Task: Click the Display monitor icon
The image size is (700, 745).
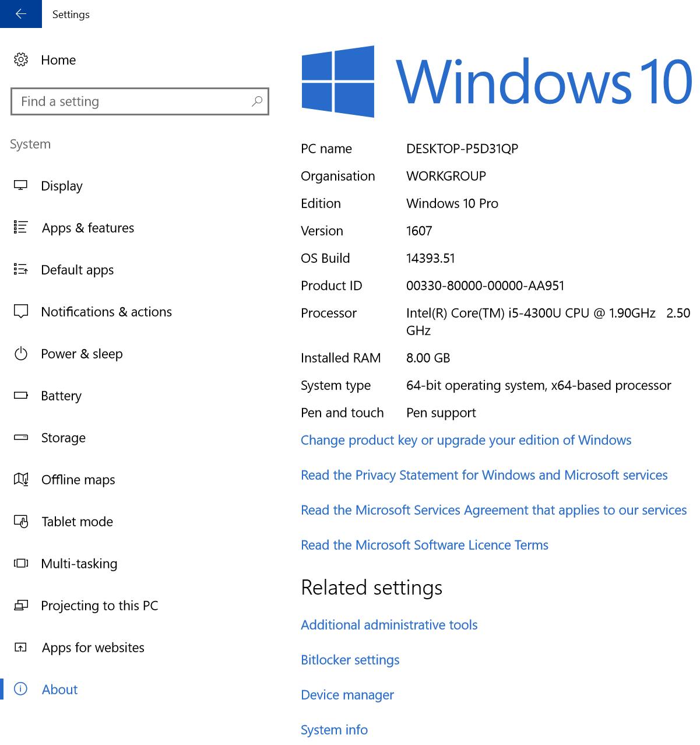Action: click(x=21, y=185)
